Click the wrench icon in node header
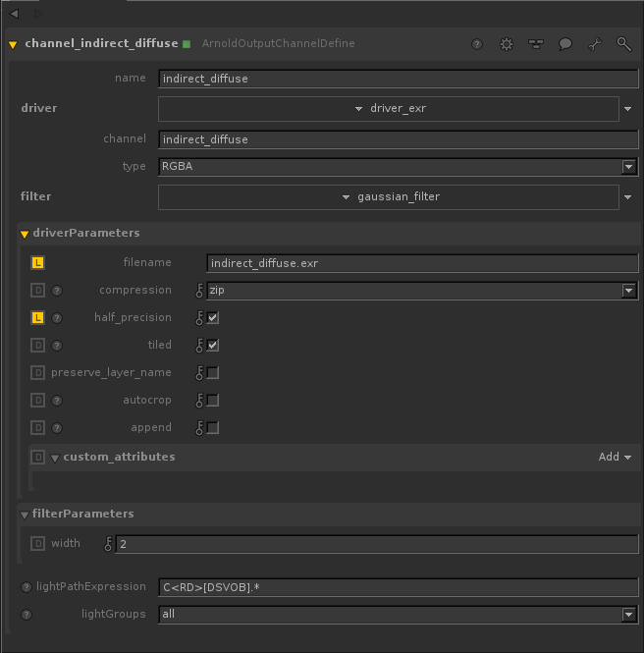 (x=595, y=44)
